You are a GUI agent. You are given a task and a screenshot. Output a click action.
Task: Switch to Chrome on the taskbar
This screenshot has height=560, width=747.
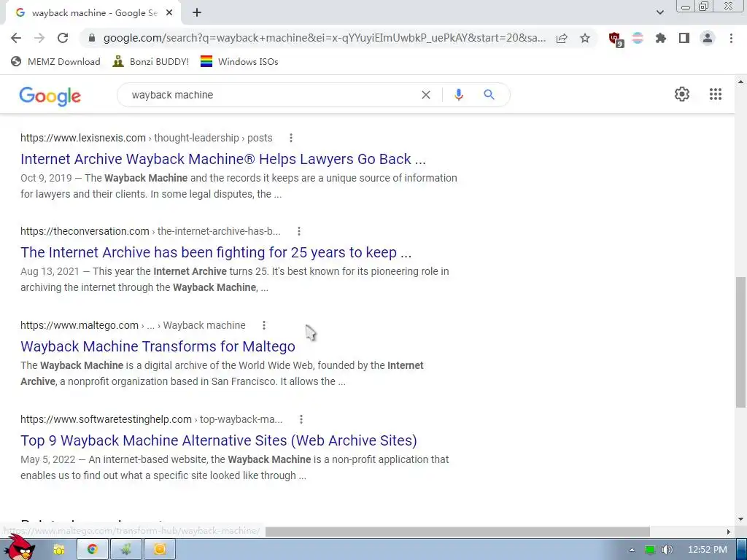click(x=93, y=550)
